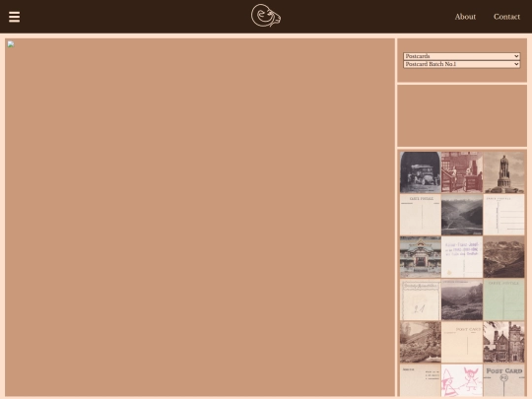Select the vintage car postcard thumbnail
Image resolution: width=532 pixels, height=399 pixels.
pos(420,172)
